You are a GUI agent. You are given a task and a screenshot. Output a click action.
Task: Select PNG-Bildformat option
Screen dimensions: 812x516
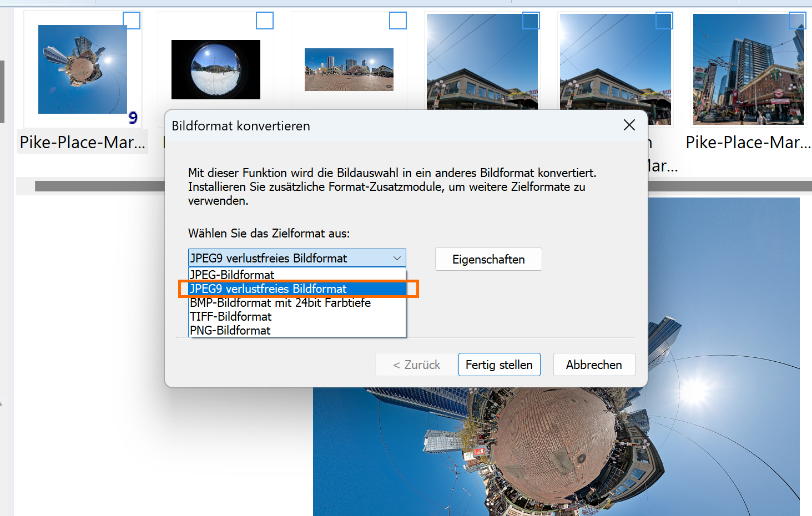(x=230, y=331)
